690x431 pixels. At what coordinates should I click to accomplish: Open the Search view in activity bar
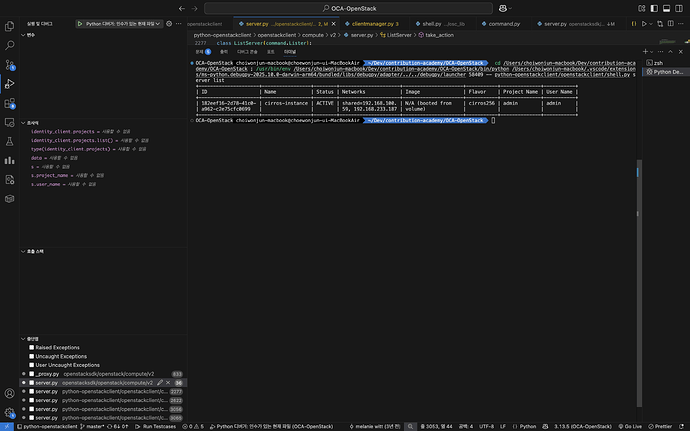pyautogui.click(x=9, y=45)
